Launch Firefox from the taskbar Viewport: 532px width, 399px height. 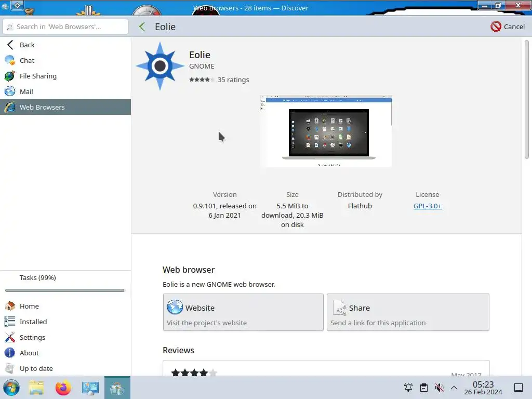point(63,388)
